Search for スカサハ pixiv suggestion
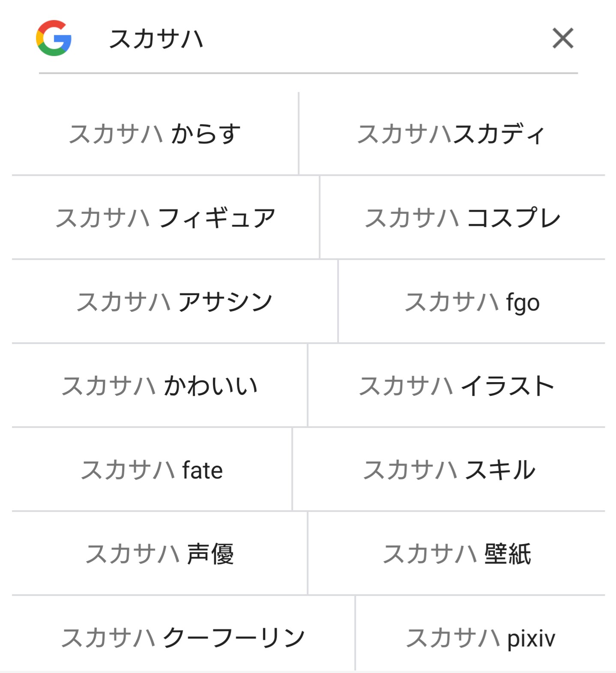 (x=480, y=637)
